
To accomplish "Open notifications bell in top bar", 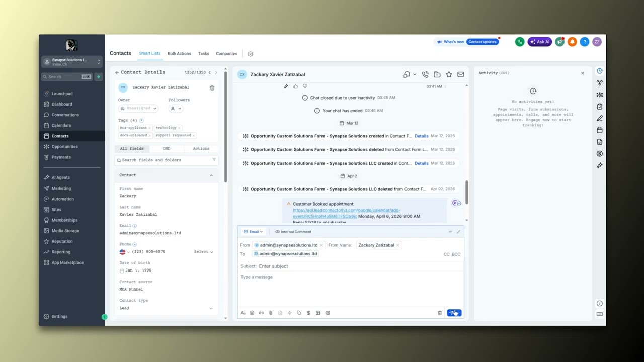I will coord(572,42).
